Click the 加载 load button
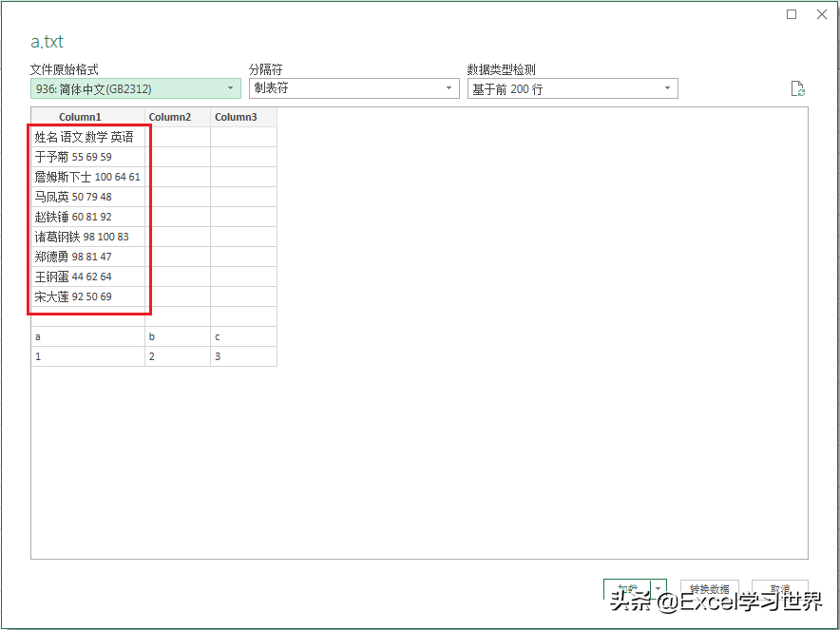This screenshot has width=840, height=630. click(x=627, y=589)
